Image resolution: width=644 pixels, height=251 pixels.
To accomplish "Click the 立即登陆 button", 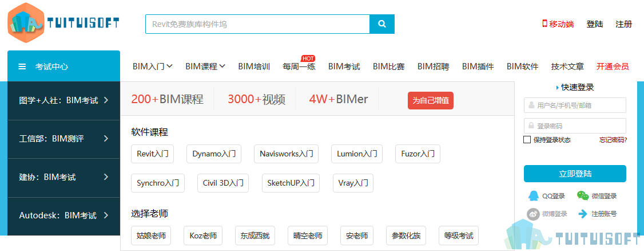I will click(x=575, y=174).
